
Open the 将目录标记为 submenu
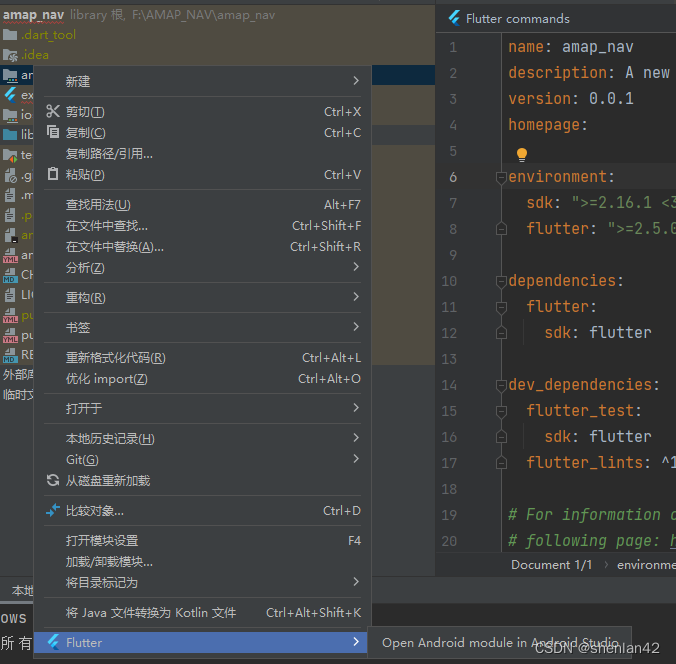click(202, 583)
